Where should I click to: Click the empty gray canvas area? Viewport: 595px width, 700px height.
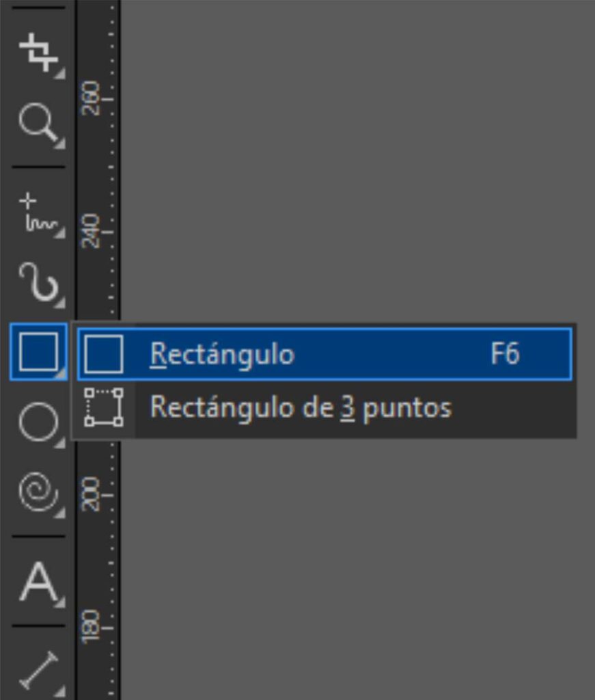355,171
